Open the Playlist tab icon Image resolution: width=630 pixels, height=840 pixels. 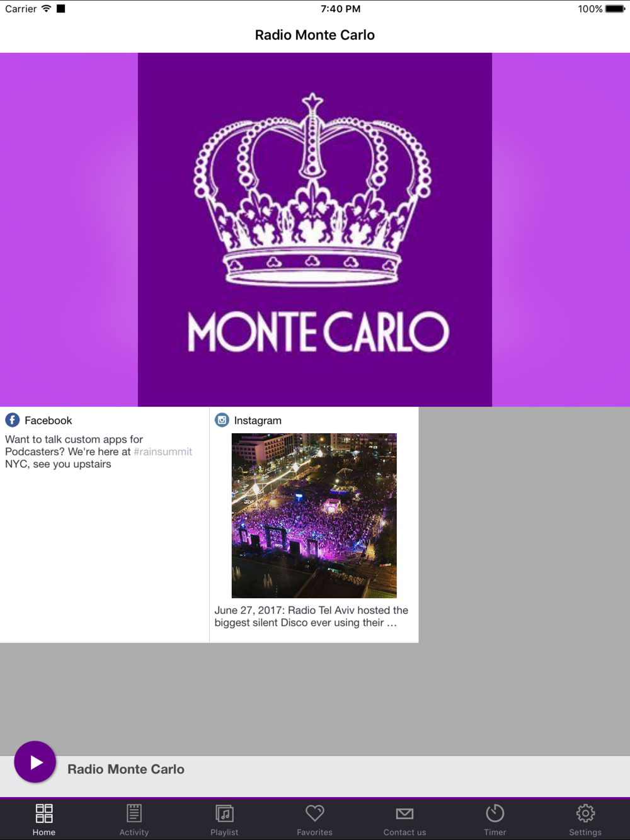pyautogui.click(x=224, y=813)
